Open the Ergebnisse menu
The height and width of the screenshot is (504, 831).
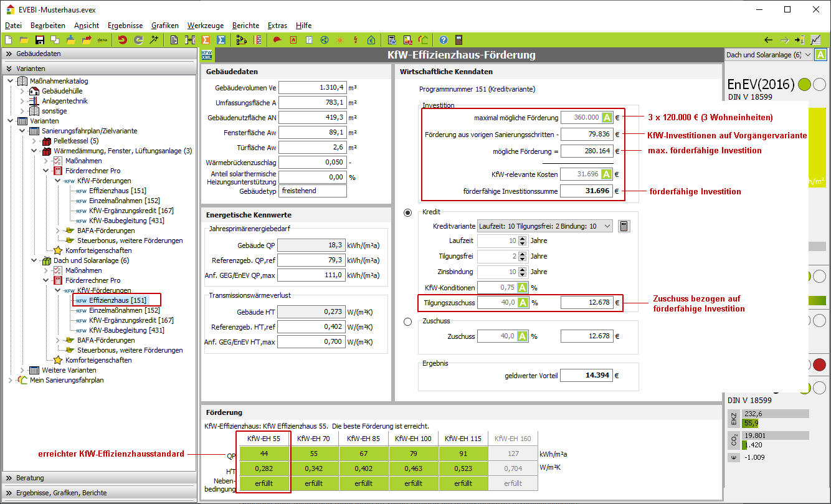[x=125, y=26]
